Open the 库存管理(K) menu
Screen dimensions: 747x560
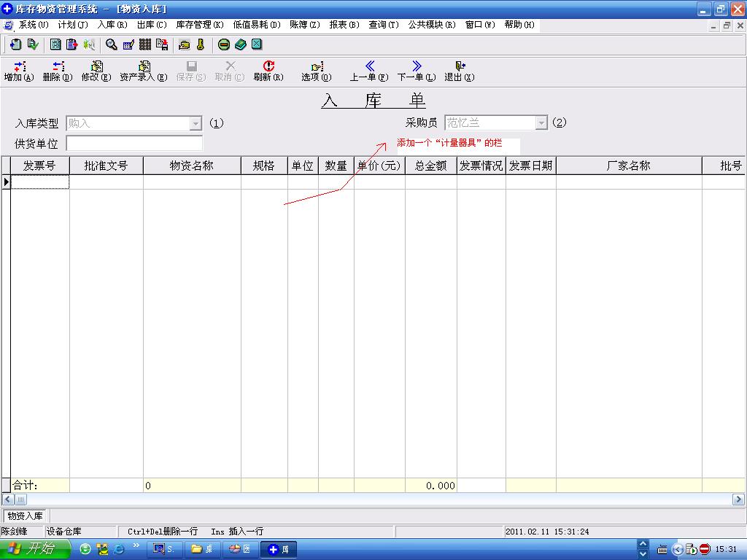pyautogui.click(x=200, y=25)
